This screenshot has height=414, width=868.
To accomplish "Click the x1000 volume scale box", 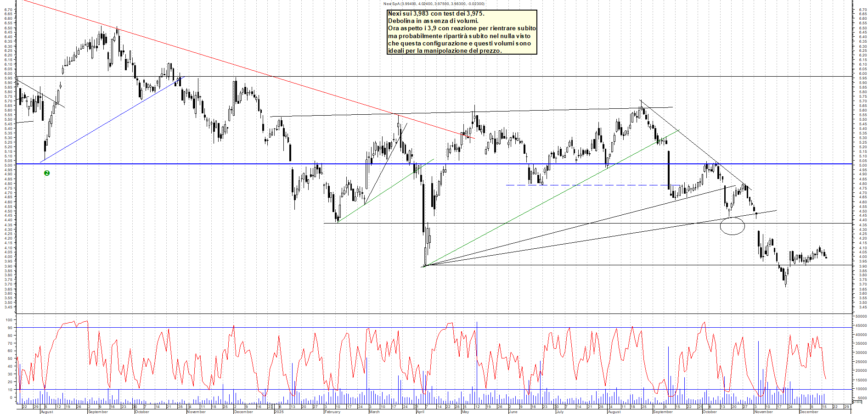I will [x=857, y=402].
